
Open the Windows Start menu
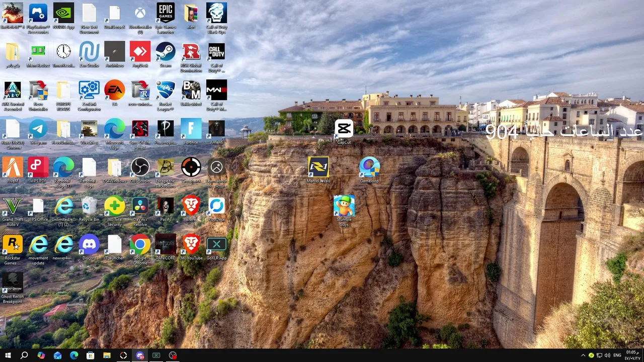click(x=8, y=355)
